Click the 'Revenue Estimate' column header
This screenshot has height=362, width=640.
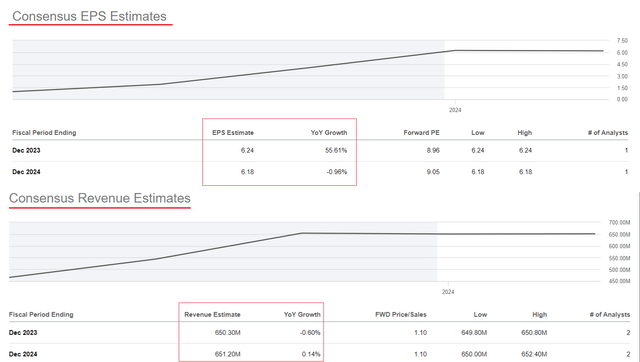pyautogui.click(x=212, y=315)
